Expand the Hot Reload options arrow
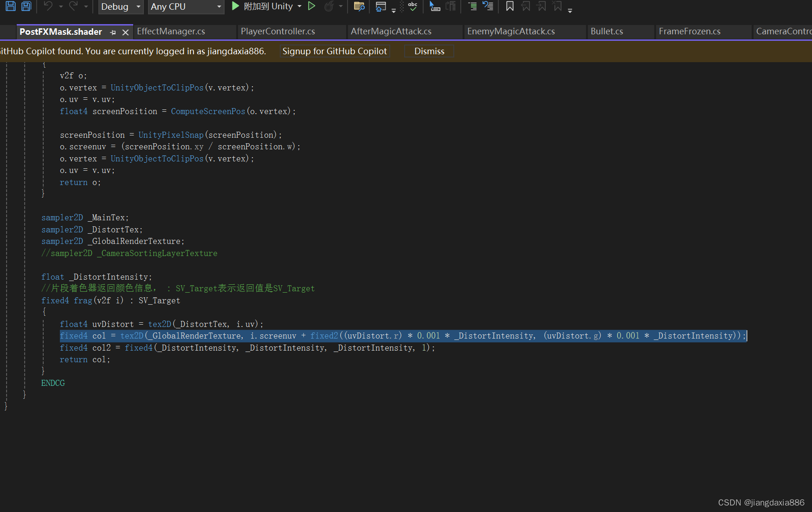 click(341, 6)
